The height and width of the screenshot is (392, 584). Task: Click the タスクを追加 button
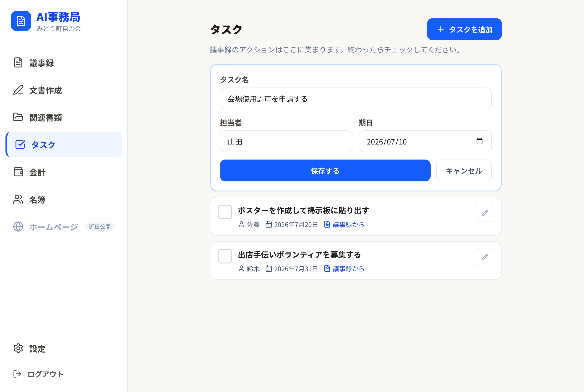464,29
